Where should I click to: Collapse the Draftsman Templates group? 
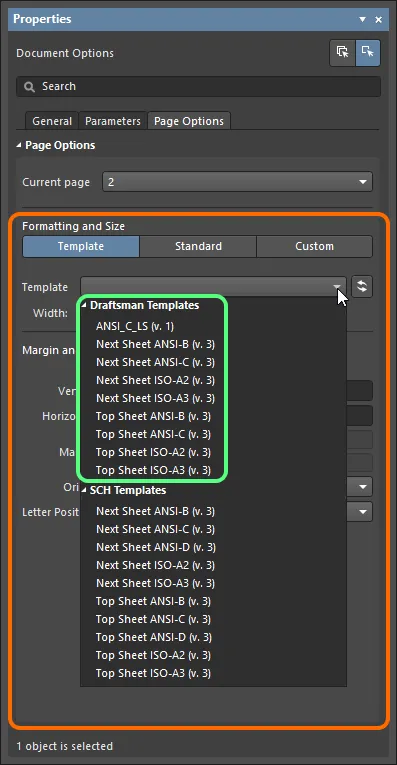(84, 305)
